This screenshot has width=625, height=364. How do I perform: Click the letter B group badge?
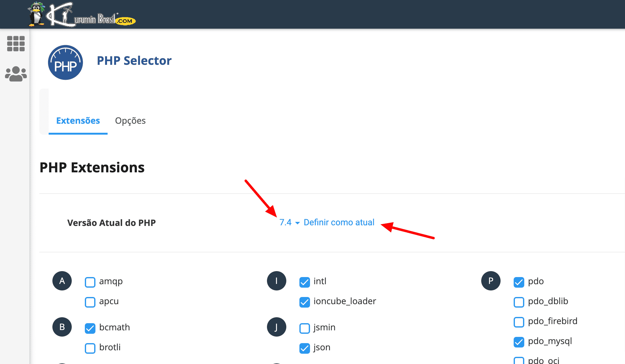pos(62,327)
